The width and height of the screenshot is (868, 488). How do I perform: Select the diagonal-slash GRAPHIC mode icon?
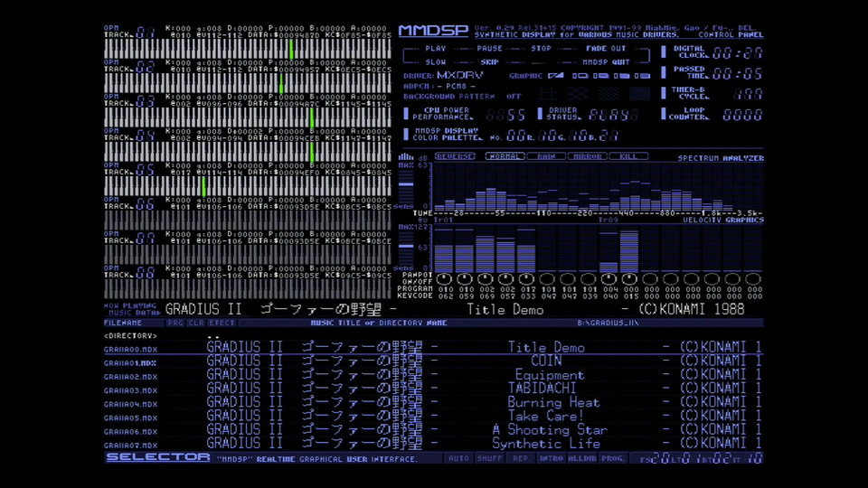[556, 76]
